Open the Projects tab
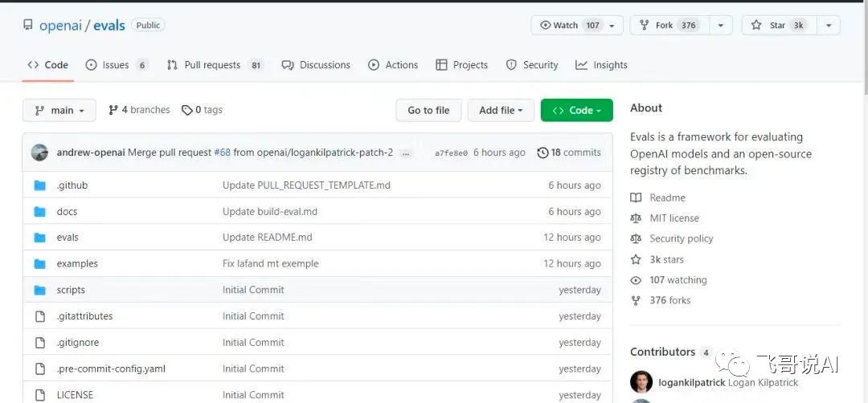 [461, 65]
